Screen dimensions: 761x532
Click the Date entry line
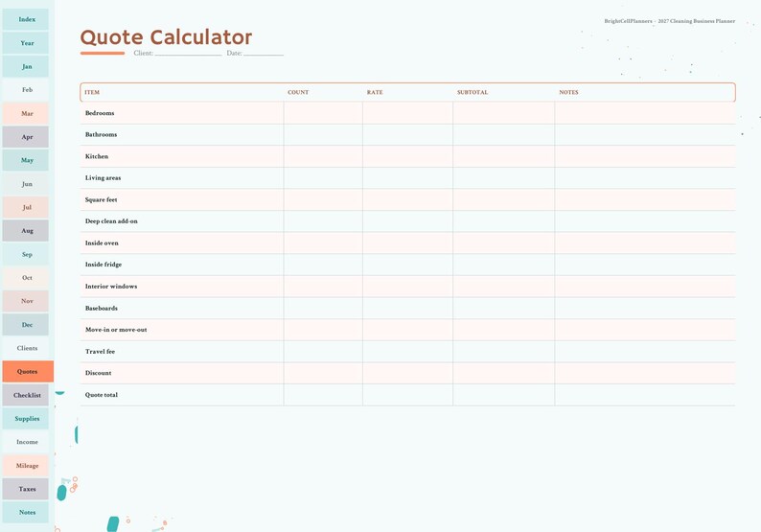pos(264,54)
